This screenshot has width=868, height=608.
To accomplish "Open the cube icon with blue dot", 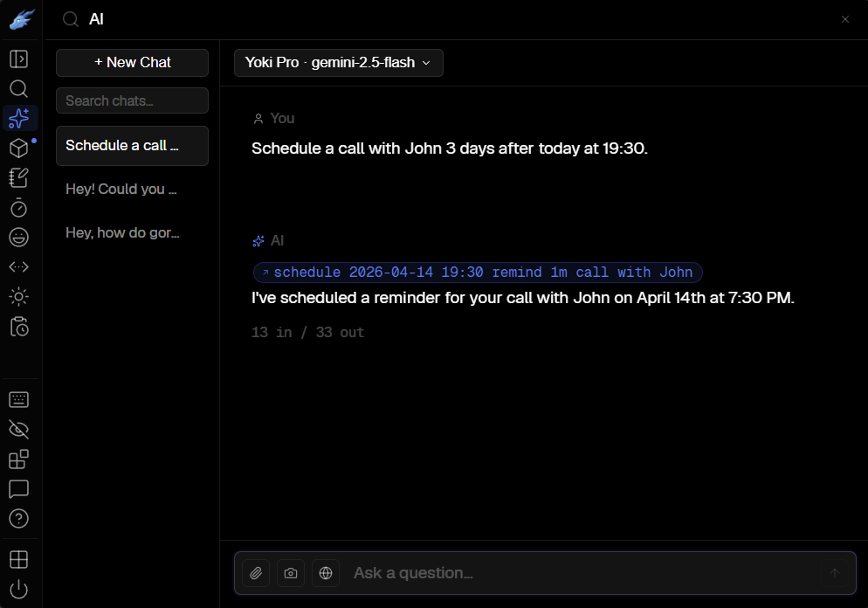I will 19,148.
